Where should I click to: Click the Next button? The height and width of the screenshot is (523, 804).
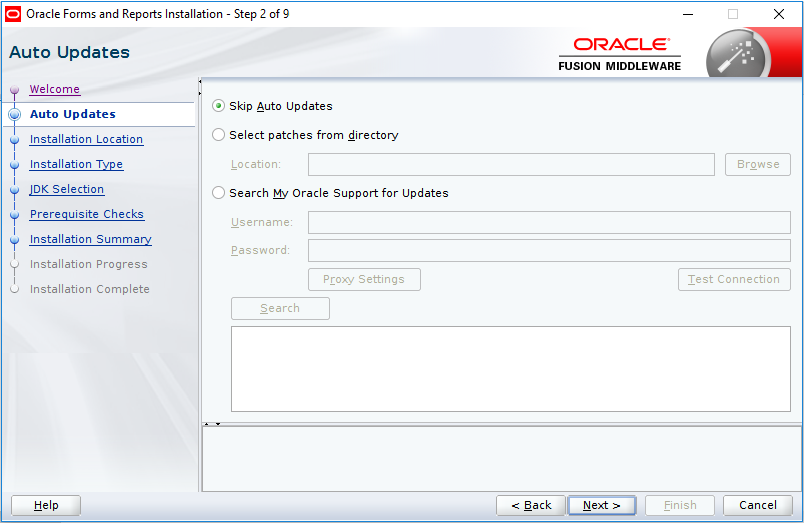pos(601,505)
